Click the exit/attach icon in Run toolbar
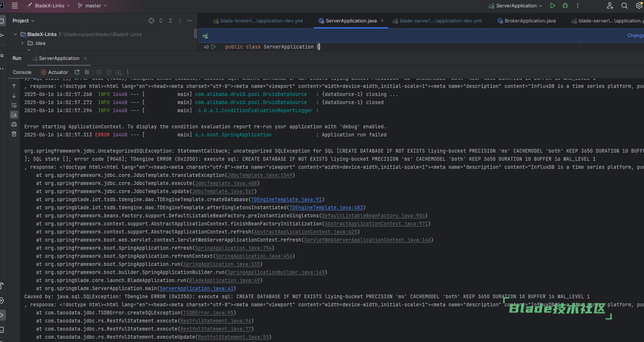Image resolution: width=644 pixels, height=342 pixels. tap(109, 72)
